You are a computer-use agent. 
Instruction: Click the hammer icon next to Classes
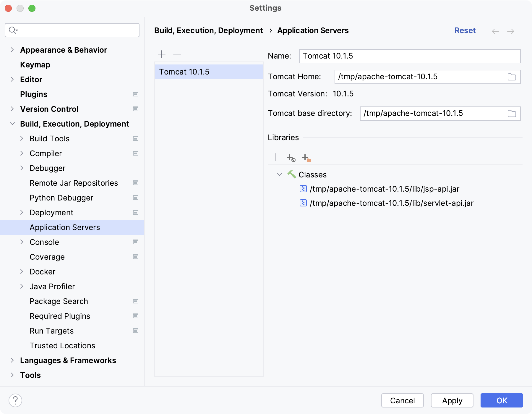point(292,174)
